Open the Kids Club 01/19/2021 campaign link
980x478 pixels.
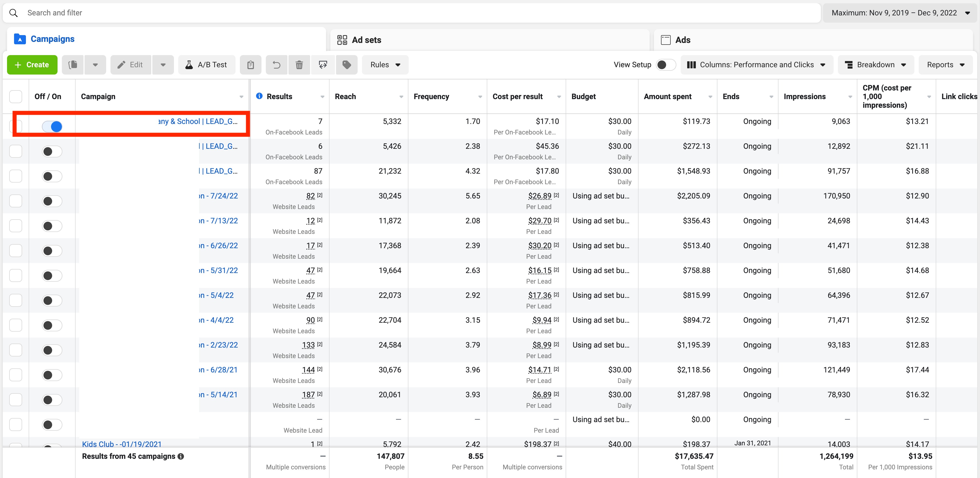click(122, 444)
